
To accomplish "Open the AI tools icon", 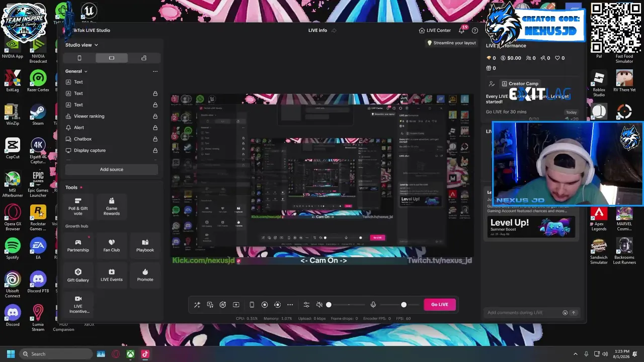I will coord(223,305).
